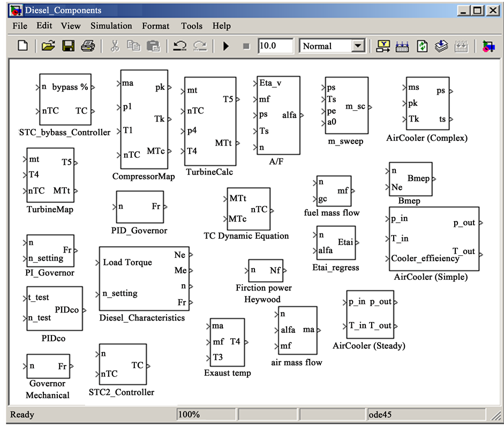
Task: Click the Cut scissors icon
Action: (x=114, y=46)
